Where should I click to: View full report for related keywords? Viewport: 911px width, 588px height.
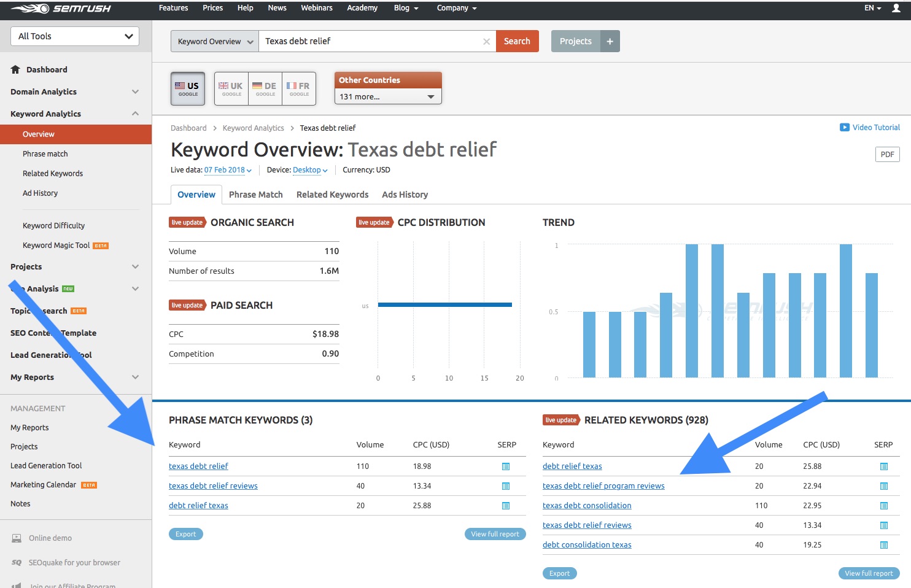coord(869,573)
